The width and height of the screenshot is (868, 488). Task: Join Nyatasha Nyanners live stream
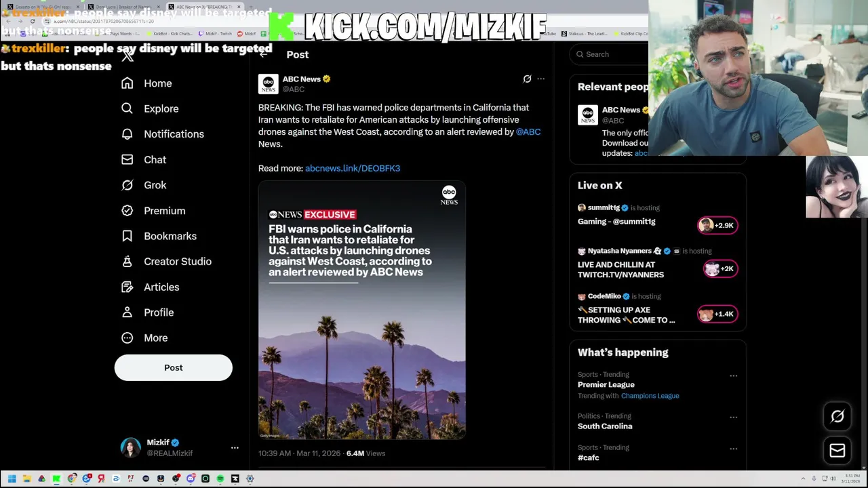[620, 270]
